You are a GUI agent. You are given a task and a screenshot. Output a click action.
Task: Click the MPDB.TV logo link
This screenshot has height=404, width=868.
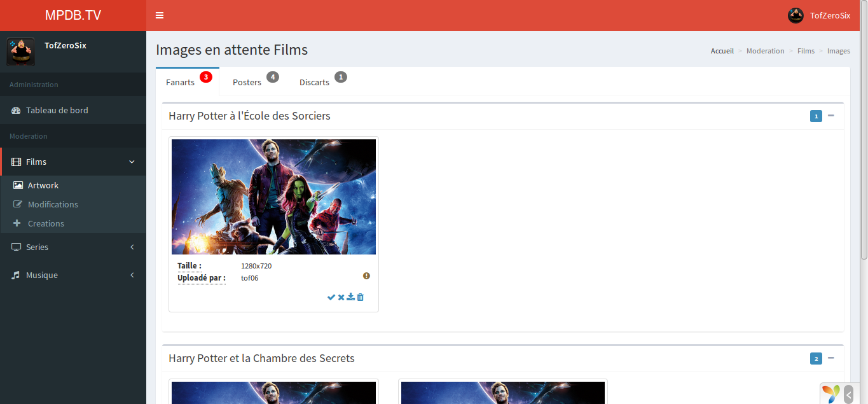tap(73, 15)
